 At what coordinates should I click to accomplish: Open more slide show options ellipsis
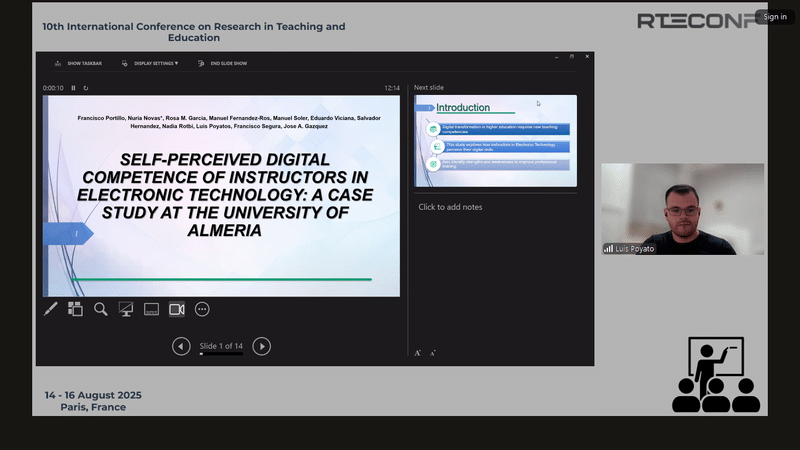coord(202,309)
